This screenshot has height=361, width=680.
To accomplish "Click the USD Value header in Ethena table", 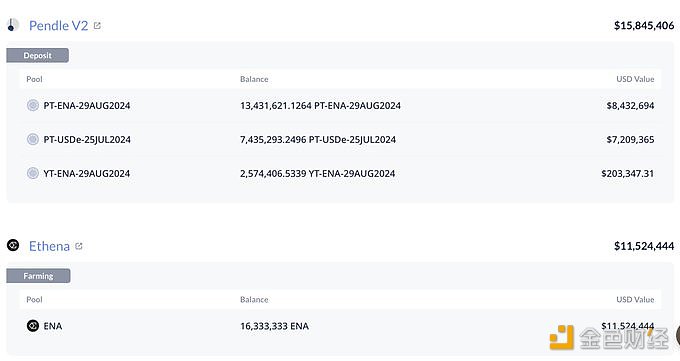I will pos(635,299).
